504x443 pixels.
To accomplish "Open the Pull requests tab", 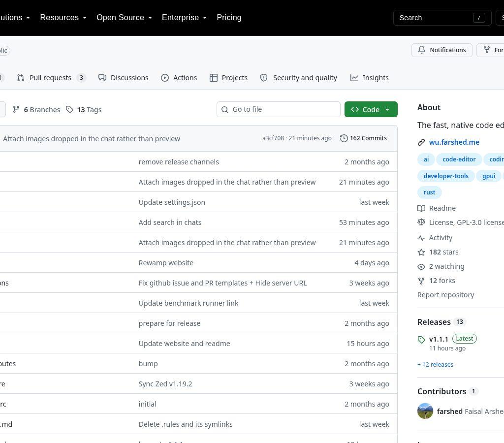I will (x=51, y=78).
